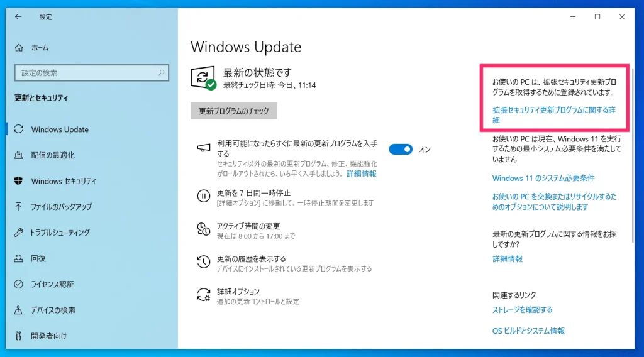Click the 詳細オプション gear-sync icon
644x357 pixels.
coord(203,294)
